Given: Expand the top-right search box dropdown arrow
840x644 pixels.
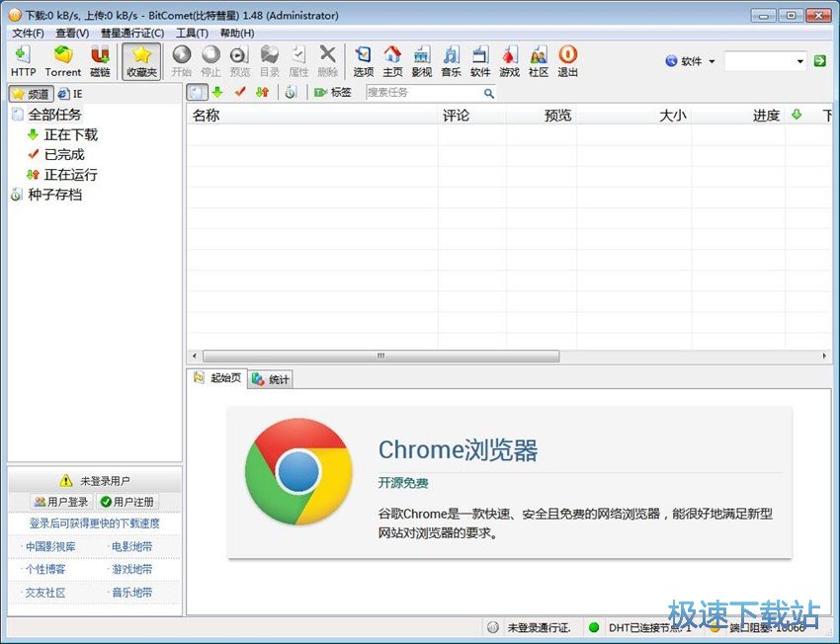Looking at the screenshot, I should click(x=799, y=61).
